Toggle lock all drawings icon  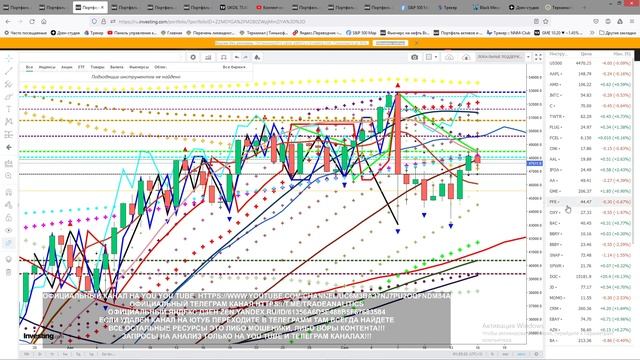9,218
